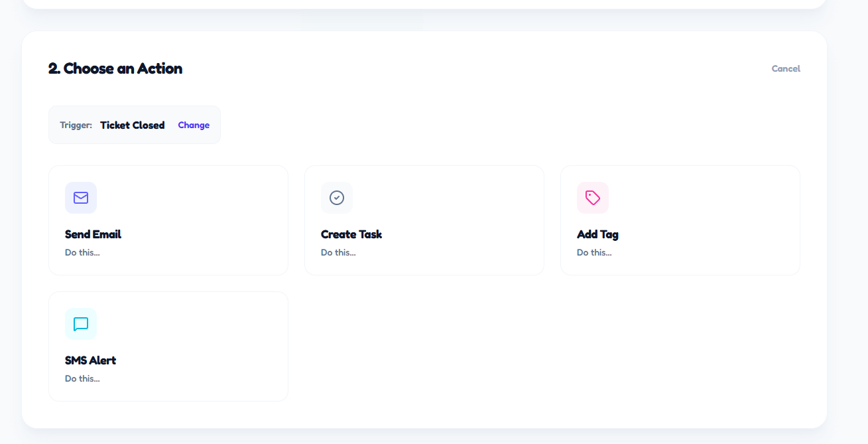The width and height of the screenshot is (868, 444).
Task: Choose the Create Task action card
Action: (424, 220)
